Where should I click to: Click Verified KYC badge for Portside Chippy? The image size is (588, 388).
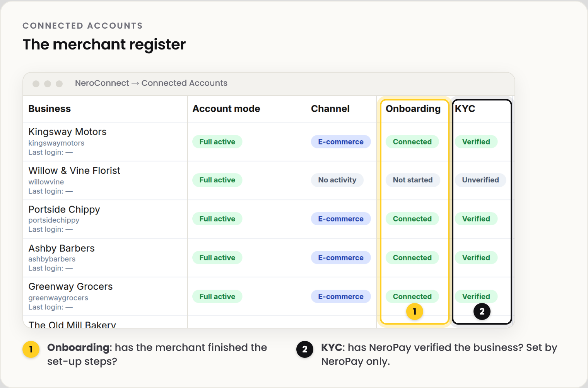[476, 219]
